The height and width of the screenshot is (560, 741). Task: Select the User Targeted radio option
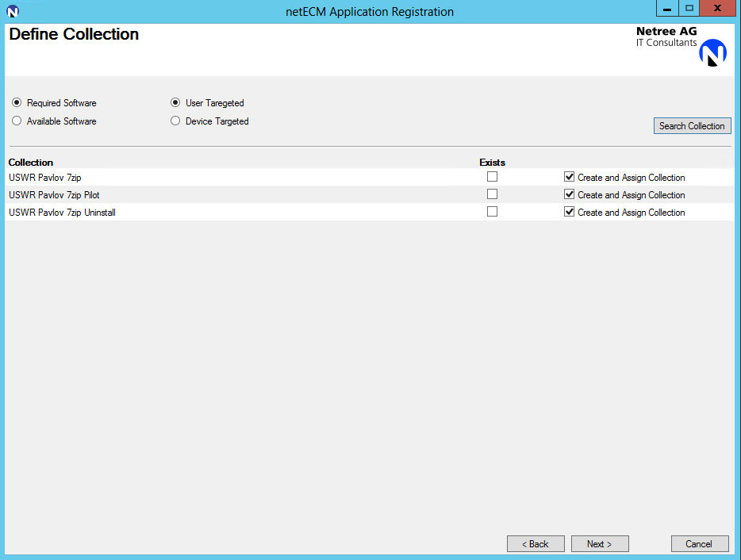175,103
